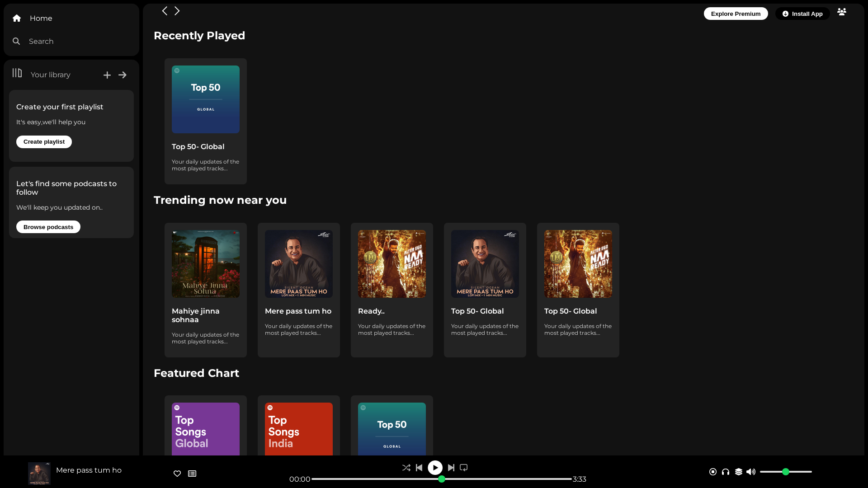Image resolution: width=868 pixels, height=488 pixels.
Task: Toggle shuffle playback
Action: [406, 468]
